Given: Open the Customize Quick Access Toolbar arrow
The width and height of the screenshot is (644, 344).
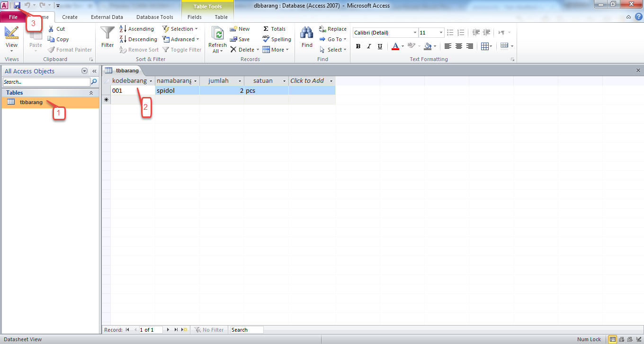Looking at the screenshot, I should click(x=58, y=6).
